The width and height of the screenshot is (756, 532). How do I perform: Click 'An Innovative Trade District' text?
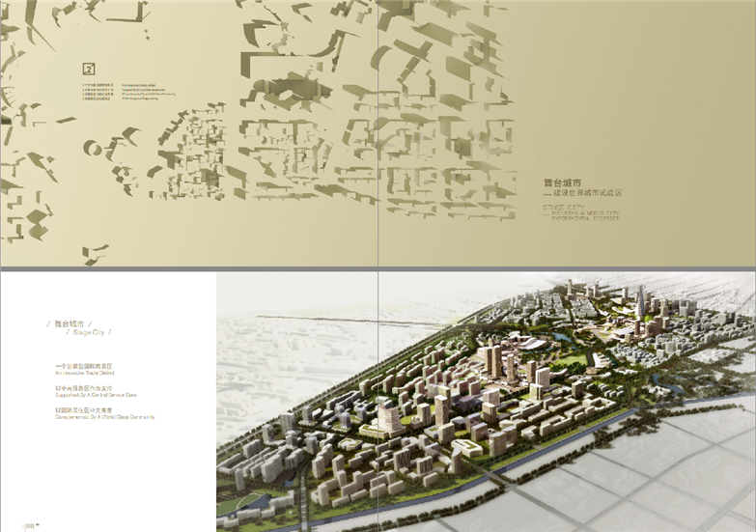(x=85, y=373)
